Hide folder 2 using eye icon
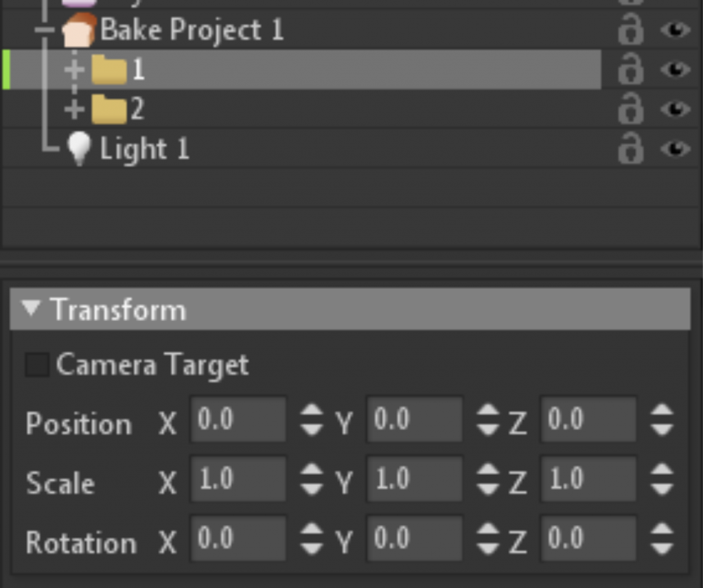 tap(676, 109)
